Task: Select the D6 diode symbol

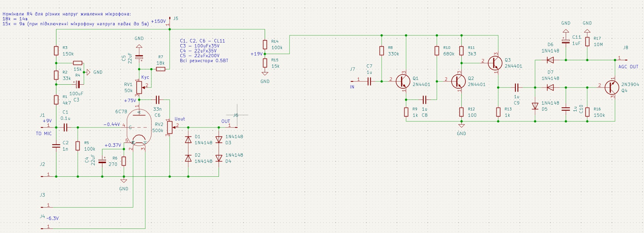Action: pyautogui.click(x=550, y=60)
